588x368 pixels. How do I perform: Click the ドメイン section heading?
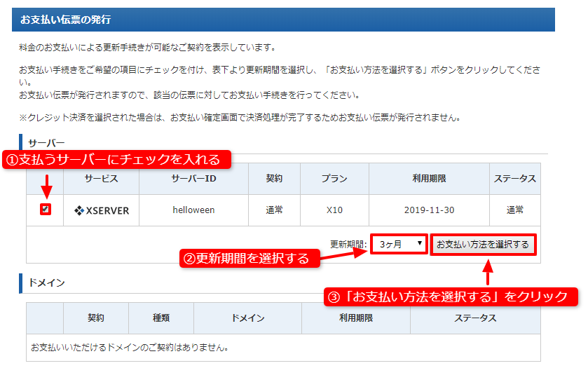click(x=46, y=282)
